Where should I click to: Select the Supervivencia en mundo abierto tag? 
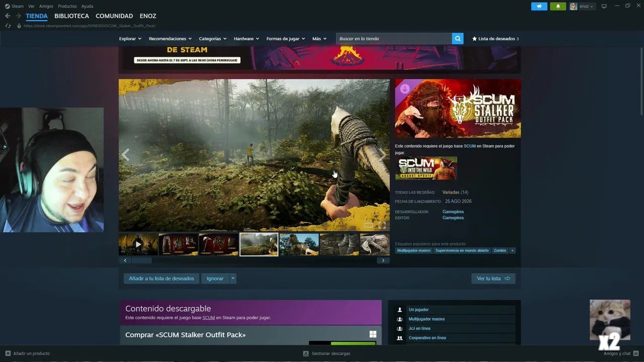coord(462,250)
